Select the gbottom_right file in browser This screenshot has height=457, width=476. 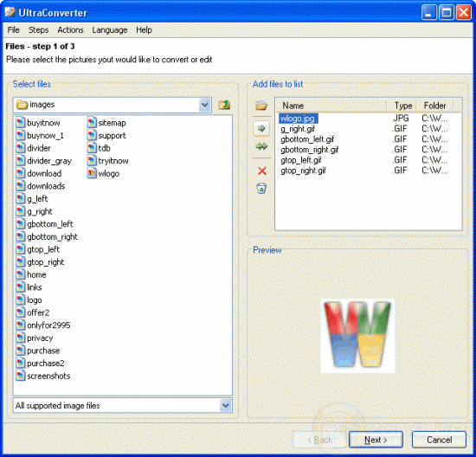coord(47,237)
